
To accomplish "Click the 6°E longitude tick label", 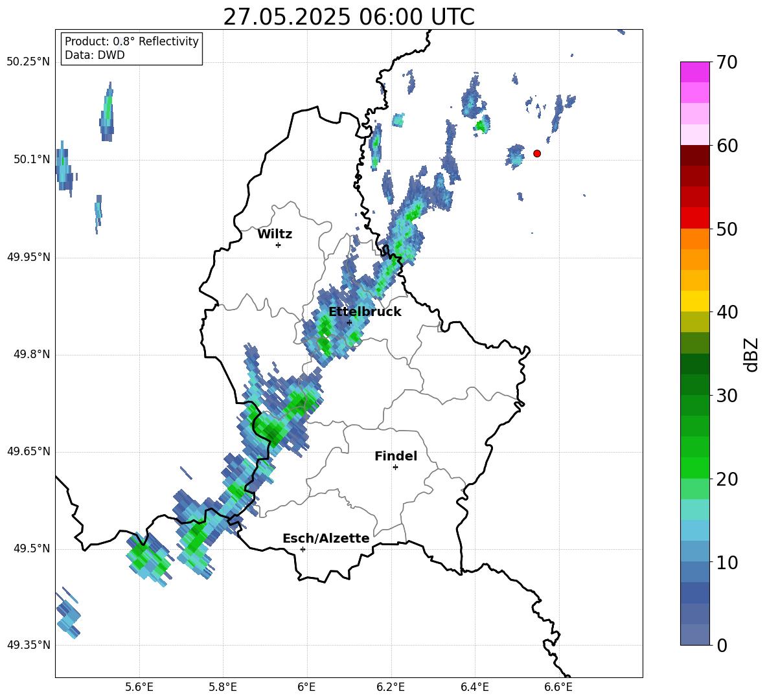I will coord(306,688).
